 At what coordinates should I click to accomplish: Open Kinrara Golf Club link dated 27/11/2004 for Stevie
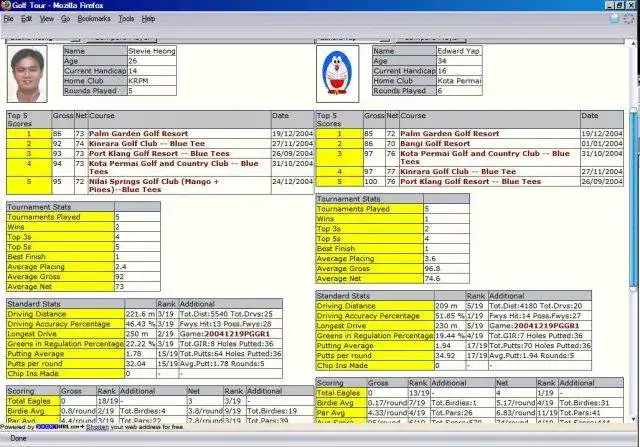147,144
